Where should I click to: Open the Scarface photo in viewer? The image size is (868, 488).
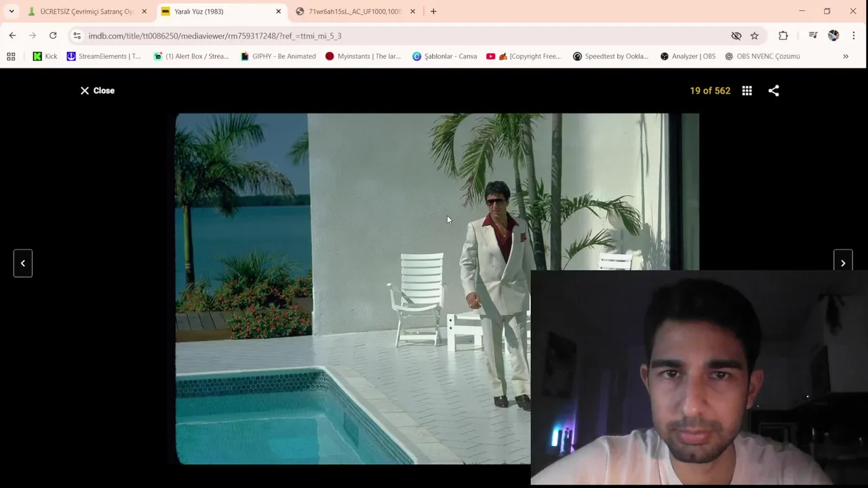pyautogui.click(x=437, y=289)
